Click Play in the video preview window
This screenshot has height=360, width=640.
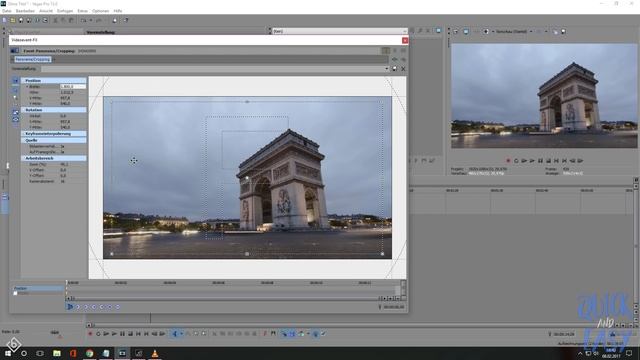click(x=532, y=161)
